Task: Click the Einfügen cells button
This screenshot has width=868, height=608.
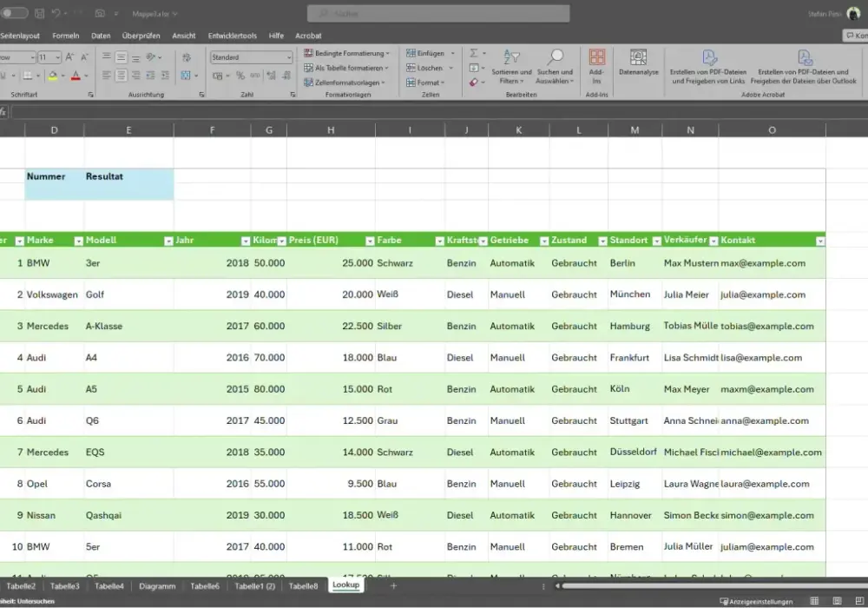Action: [x=425, y=53]
